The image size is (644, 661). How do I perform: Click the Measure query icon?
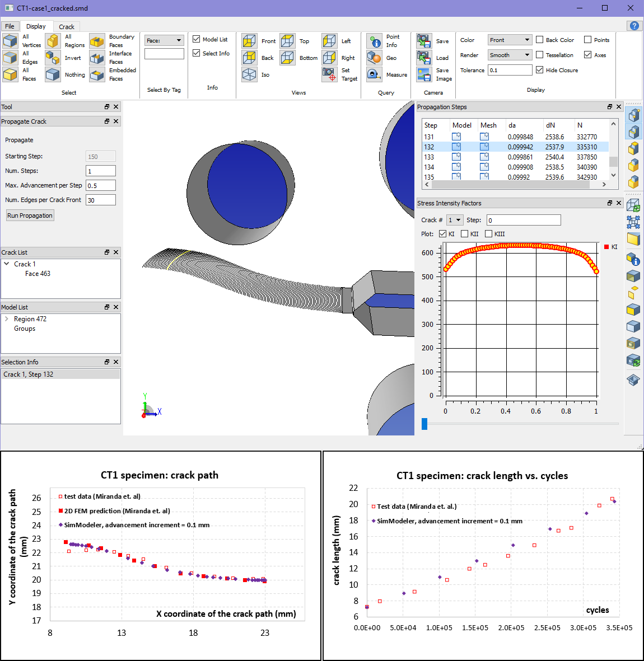coord(375,74)
